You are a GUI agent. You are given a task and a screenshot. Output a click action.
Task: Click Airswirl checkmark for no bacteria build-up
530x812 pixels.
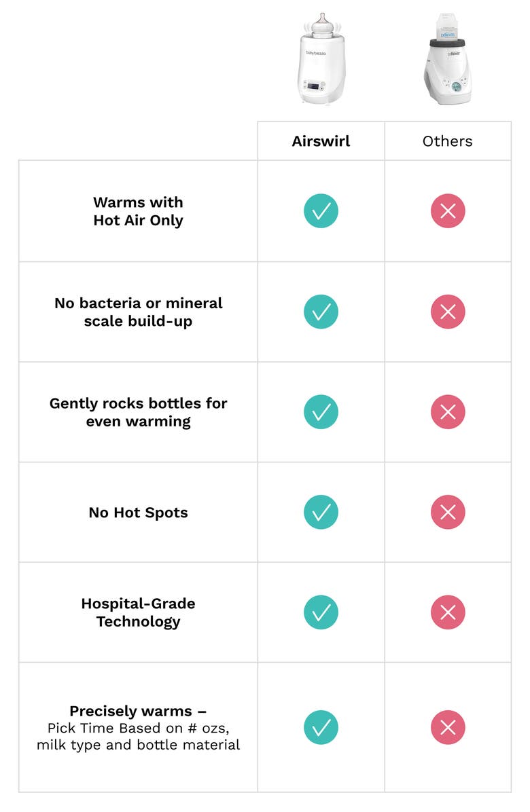(x=321, y=312)
